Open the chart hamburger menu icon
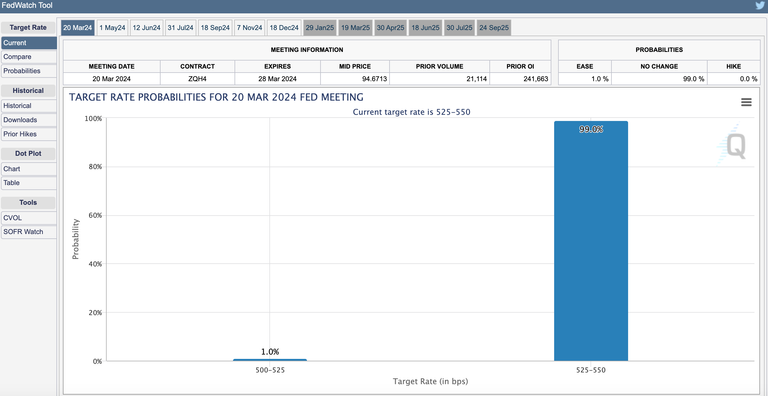This screenshot has width=768, height=396. pos(746,102)
